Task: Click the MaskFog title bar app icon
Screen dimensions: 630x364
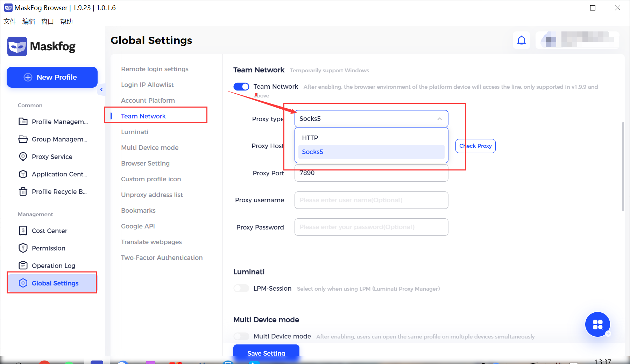Action: point(8,8)
